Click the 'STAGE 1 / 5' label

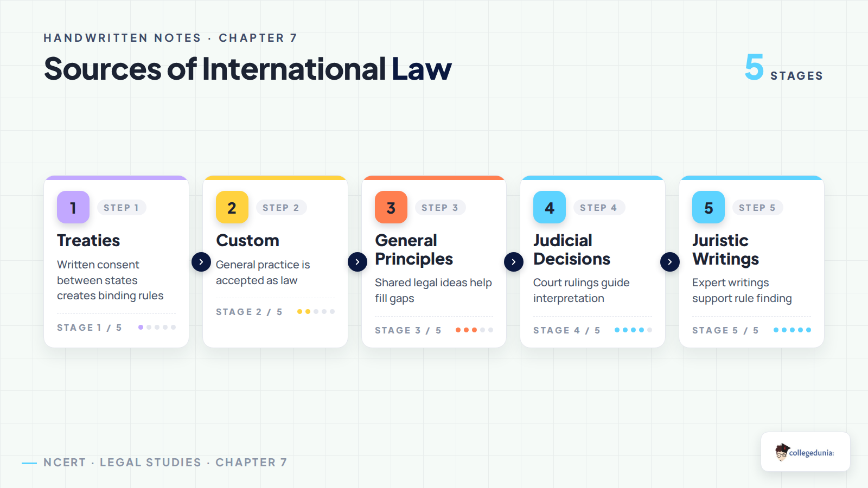click(90, 328)
